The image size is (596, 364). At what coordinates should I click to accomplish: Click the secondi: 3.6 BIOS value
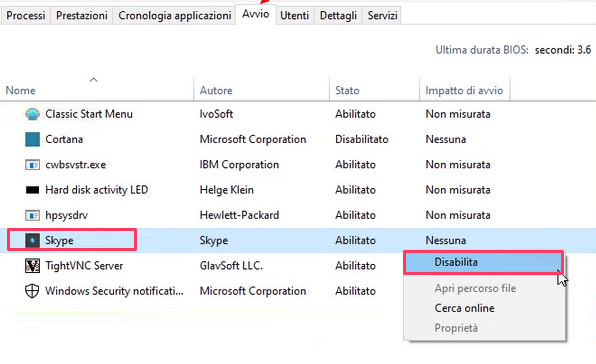pos(563,50)
